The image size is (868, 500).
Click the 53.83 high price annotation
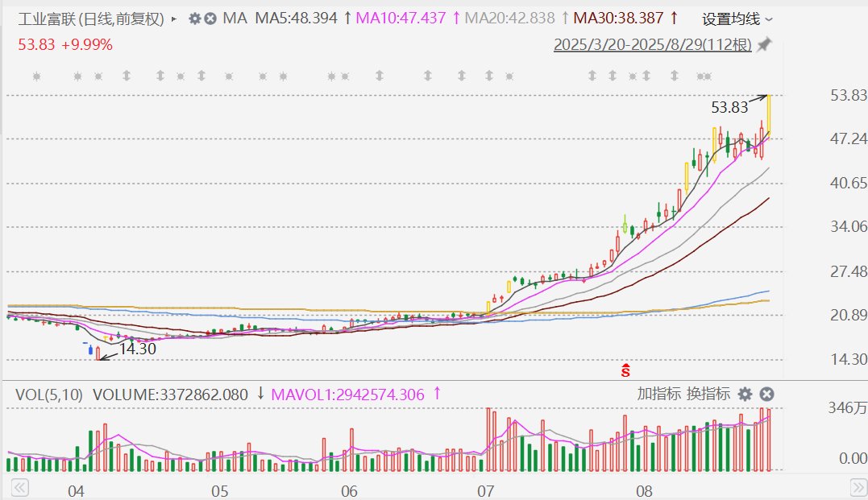[x=729, y=107]
